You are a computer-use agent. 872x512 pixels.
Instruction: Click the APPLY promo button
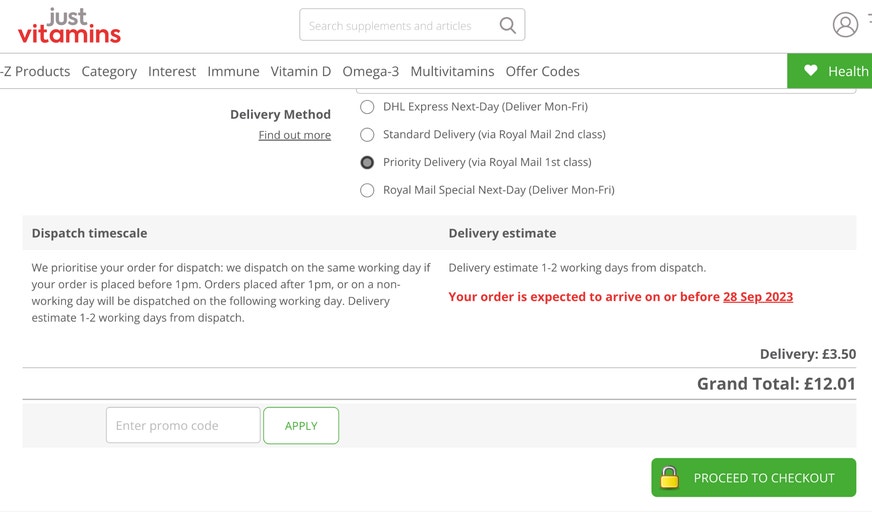point(301,425)
